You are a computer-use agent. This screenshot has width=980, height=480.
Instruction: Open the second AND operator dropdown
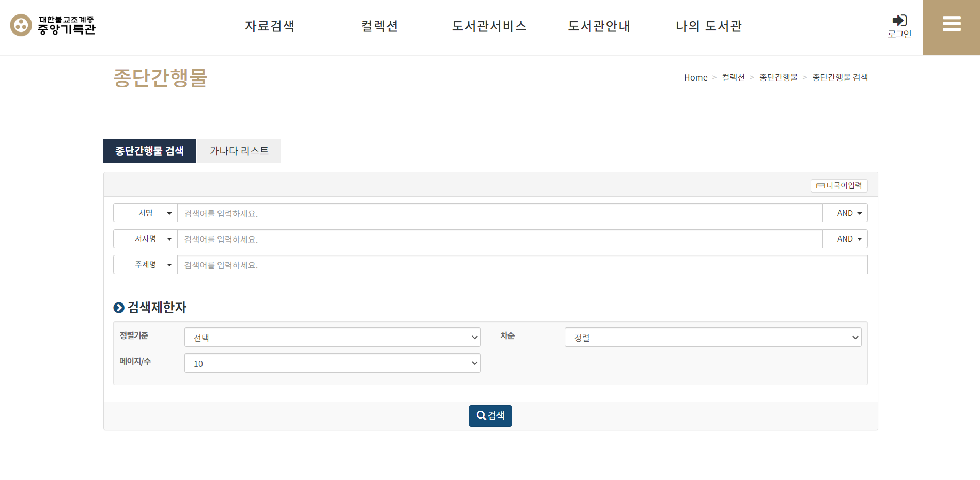(x=845, y=239)
